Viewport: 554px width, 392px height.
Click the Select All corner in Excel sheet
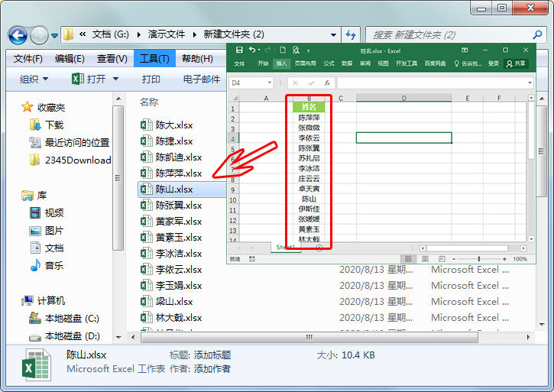234,98
